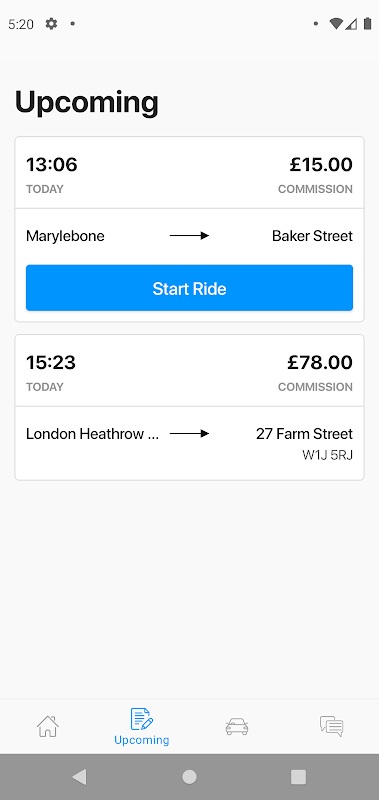
Task: Tap the £15.00 commission amount
Action: pos(321,165)
